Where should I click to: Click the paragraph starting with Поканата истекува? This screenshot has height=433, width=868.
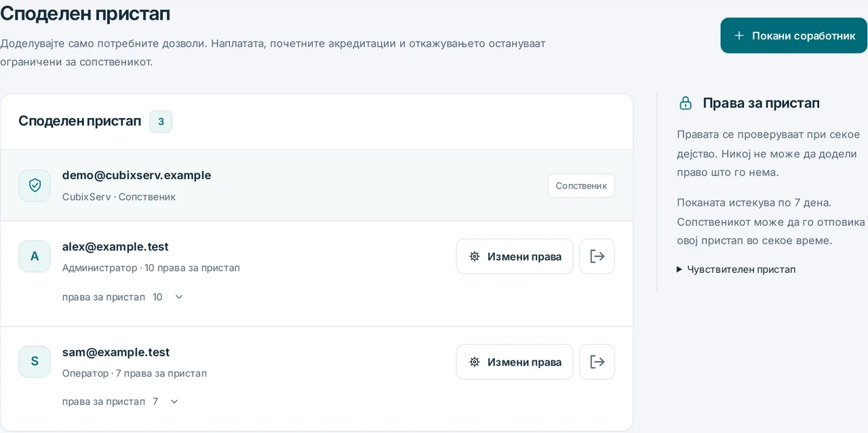[771, 221]
